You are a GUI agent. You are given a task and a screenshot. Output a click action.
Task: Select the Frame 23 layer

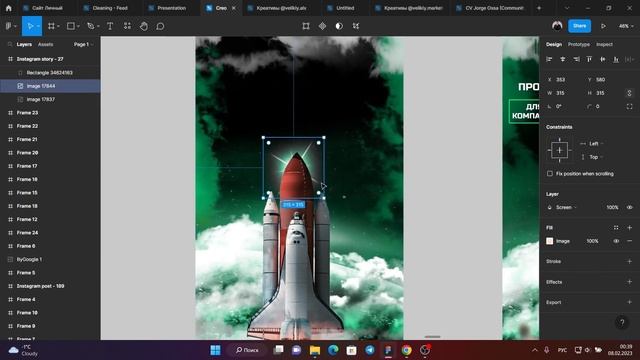[x=50, y=113]
